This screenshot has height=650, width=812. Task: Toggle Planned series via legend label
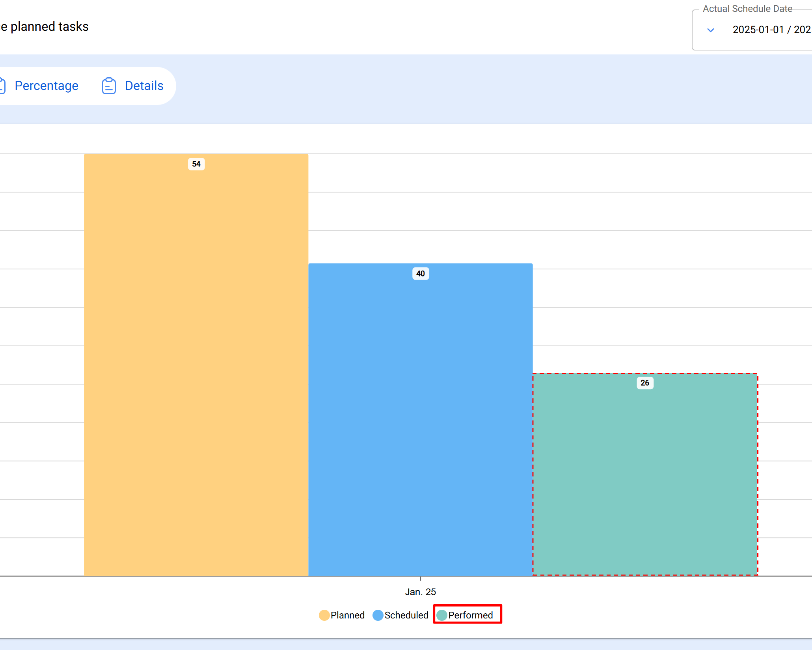click(347, 615)
